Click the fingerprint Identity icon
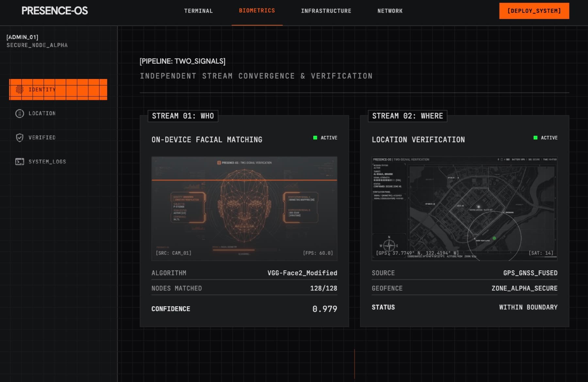 point(20,89)
